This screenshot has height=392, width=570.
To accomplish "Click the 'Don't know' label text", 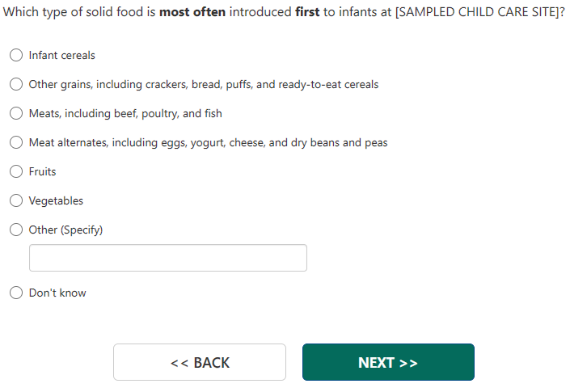I will [x=57, y=293].
